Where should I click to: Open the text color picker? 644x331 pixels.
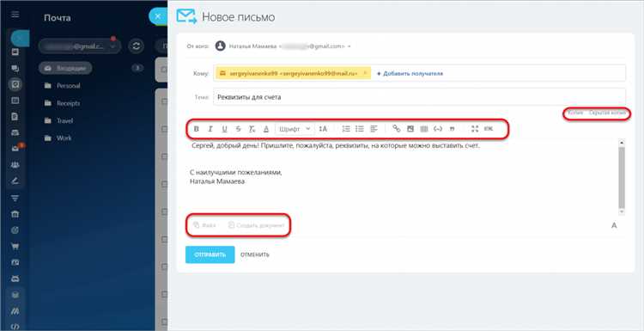click(x=265, y=129)
